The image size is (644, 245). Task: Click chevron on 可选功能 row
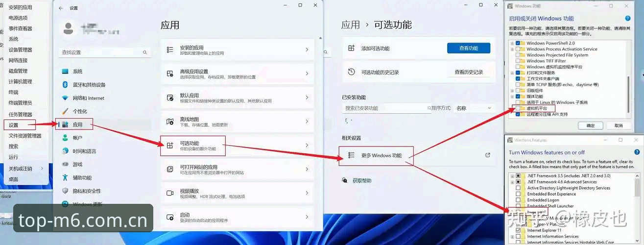click(307, 146)
